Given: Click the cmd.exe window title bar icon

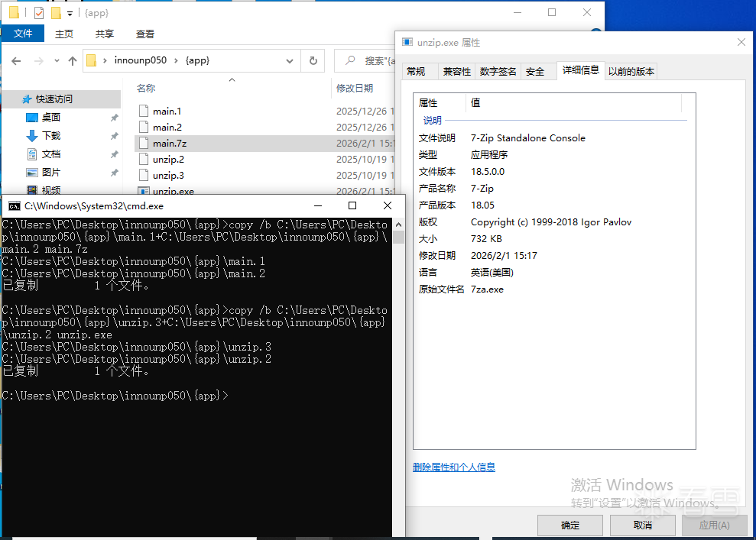Looking at the screenshot, I should pyautogui.click(x=14, y=206).
